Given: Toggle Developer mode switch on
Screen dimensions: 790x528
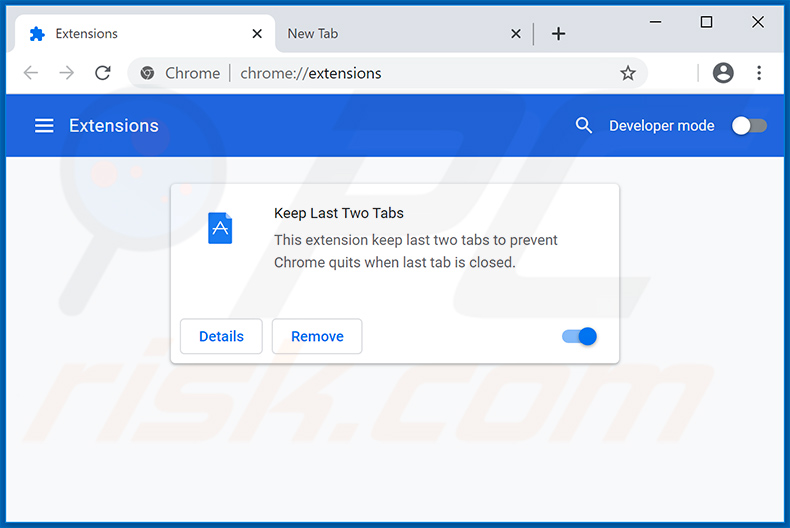Looking at the screenshot, I should (x=749, y=125).
